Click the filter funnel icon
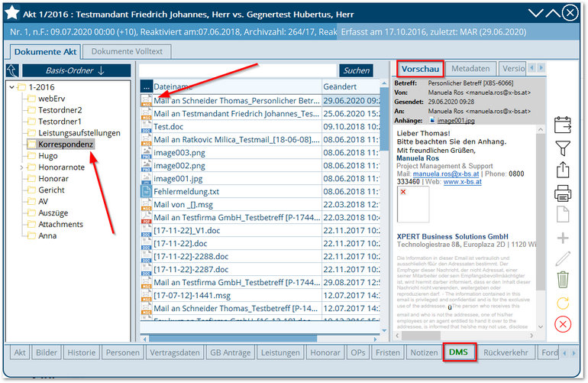 (x=563, y=148)
